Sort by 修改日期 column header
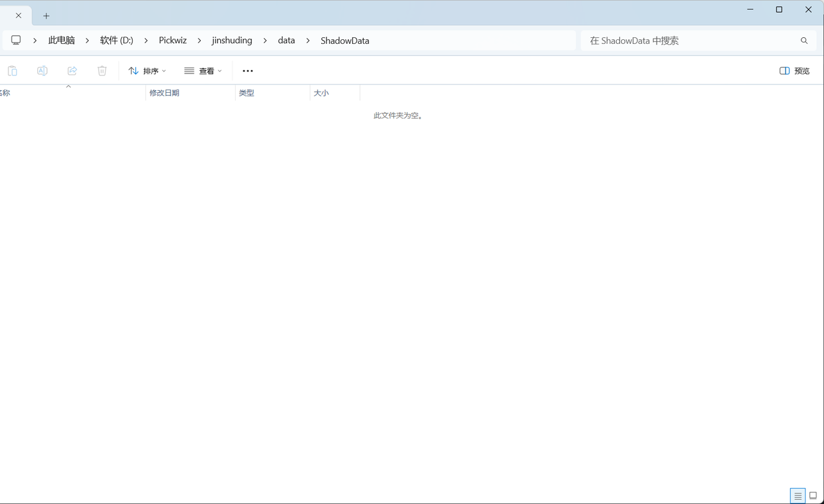This screenshot has width=824, height=504. (165, 93)
